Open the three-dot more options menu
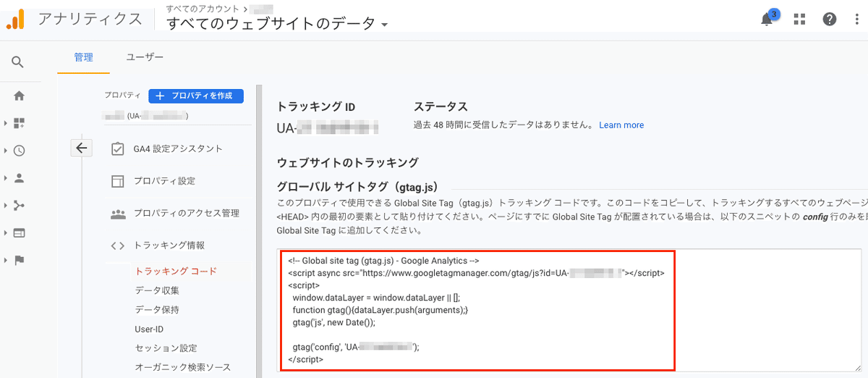Image resolution: width=868 pixels, height=378 pixels. 857,20
